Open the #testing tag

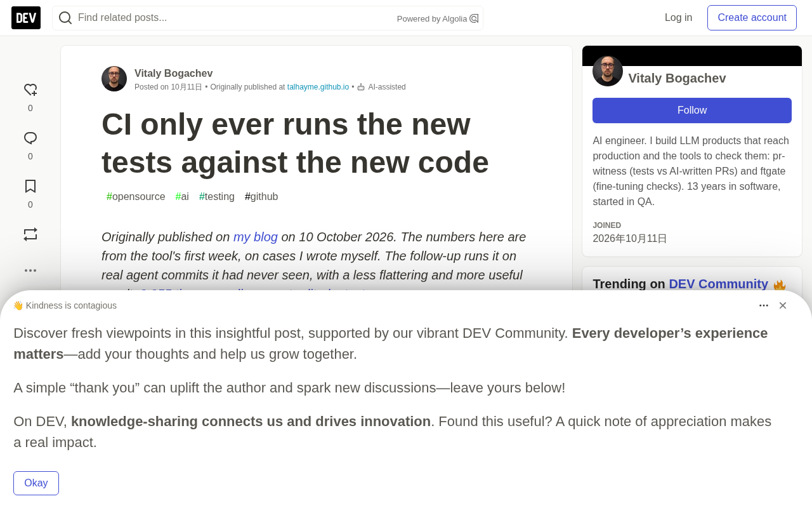(217, 197)
